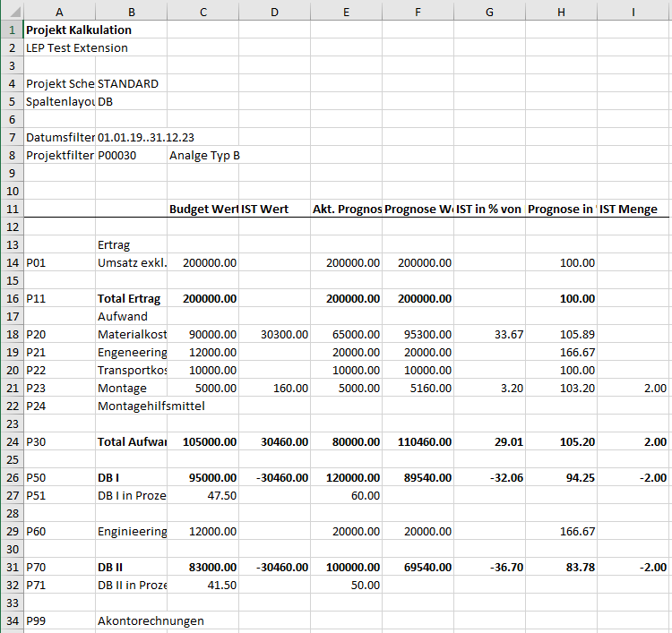Click the date filter value 01.01.19..31.12.23
This screenshot has width=672, height=633.
(146, 138)
